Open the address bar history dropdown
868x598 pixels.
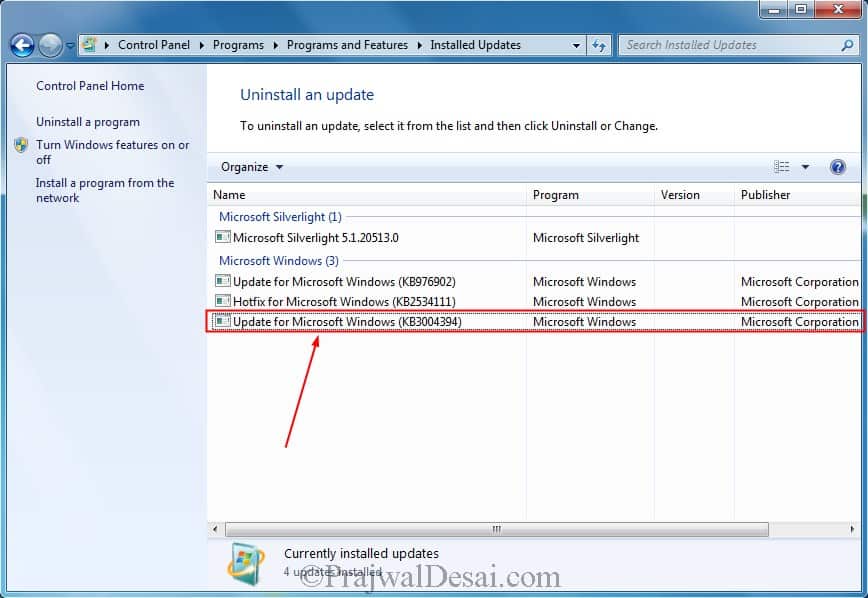coord(576,45)
